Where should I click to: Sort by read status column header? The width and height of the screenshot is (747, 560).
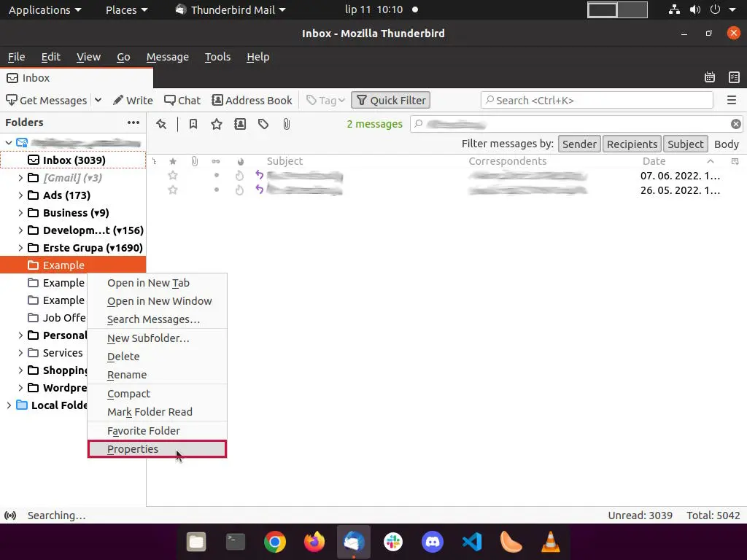(x=216, y=161)
